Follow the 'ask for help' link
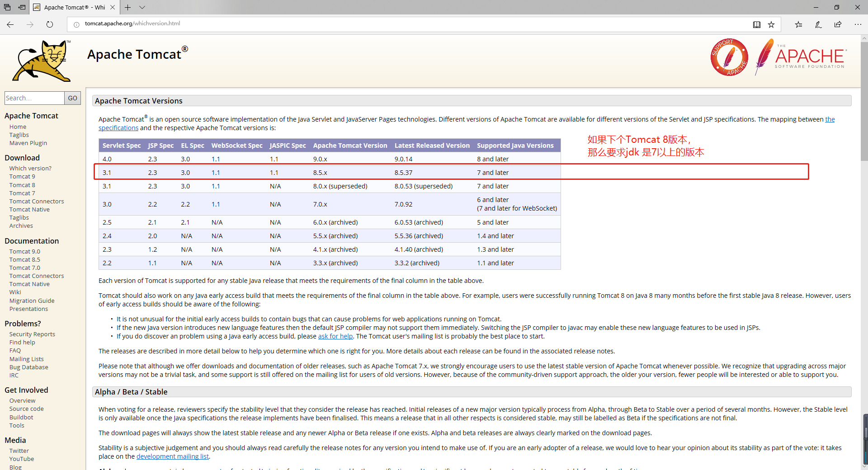 tap(335, 336)
